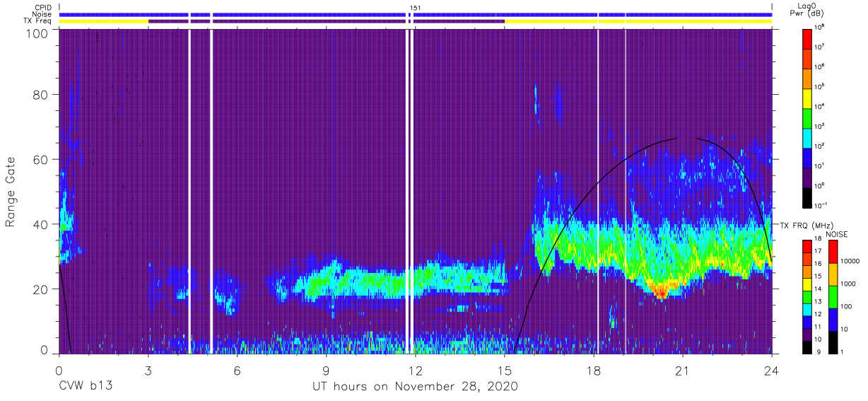Click the 'Lag0 Pwr (dB)' colorbar title
Image resolution: width=868 pixels, height=401 pixels.
point(807,10)
